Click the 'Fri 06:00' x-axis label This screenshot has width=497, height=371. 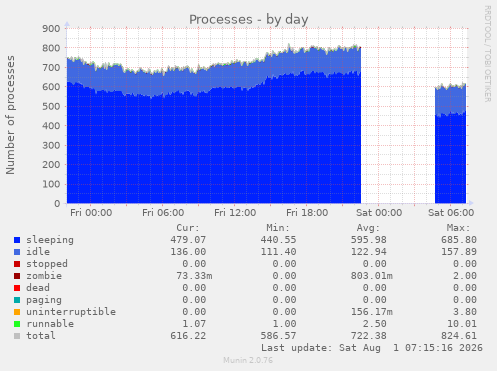point(163,213)
